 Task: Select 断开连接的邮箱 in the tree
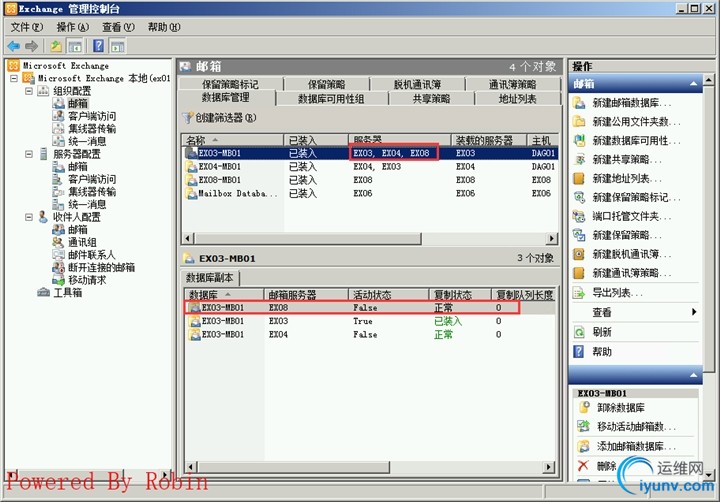(x=101, y=267)
